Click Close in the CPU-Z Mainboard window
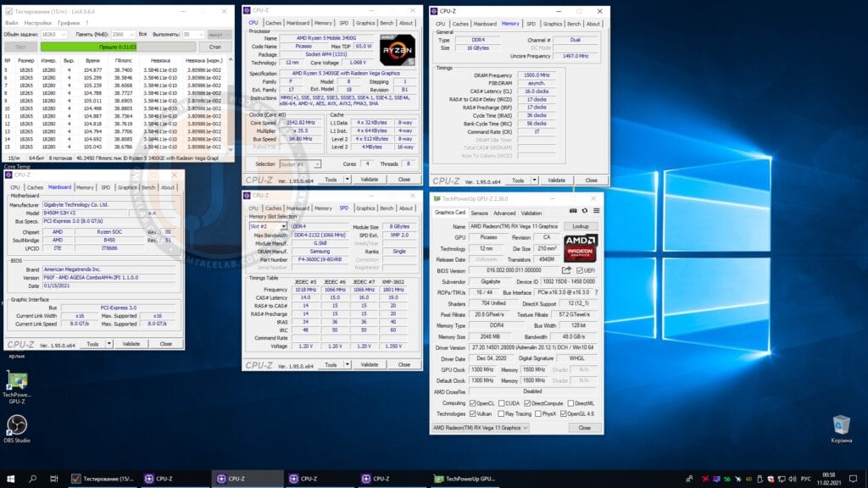This screenshot has height=488, width=868. (165, 344)
